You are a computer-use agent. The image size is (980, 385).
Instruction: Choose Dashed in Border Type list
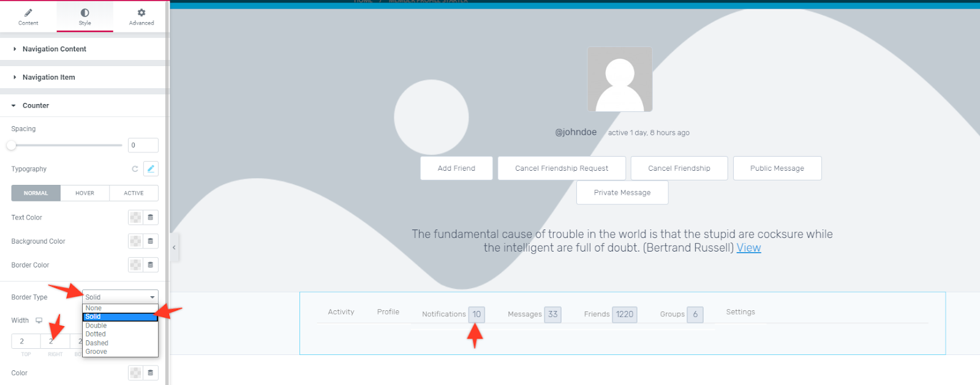[x=120, y=343]
